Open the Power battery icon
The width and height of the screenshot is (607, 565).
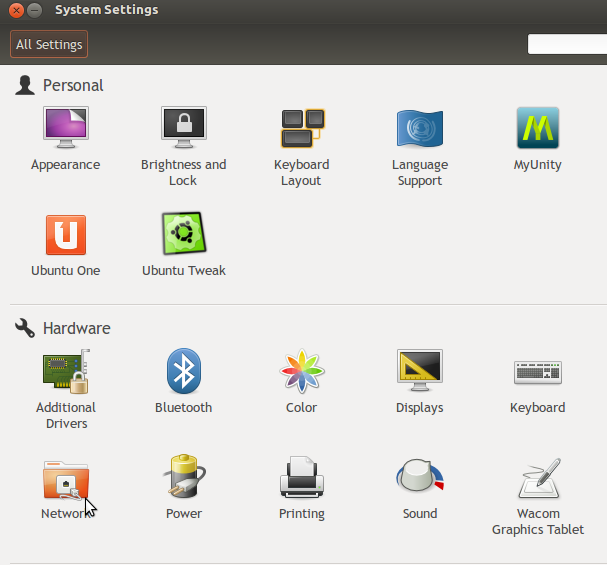(184, 476)
